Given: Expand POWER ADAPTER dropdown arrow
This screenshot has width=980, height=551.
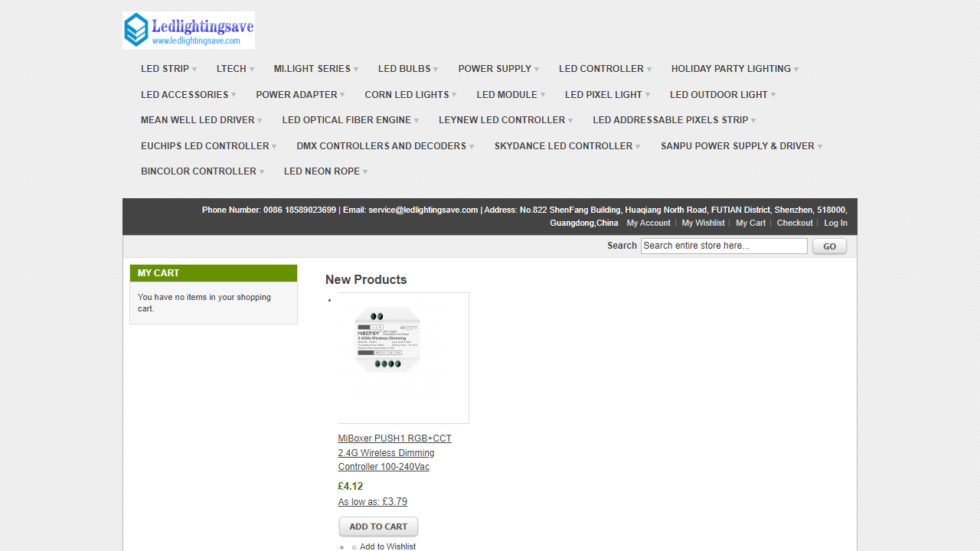Looking at the screenshot, I should tap(342, 96).
